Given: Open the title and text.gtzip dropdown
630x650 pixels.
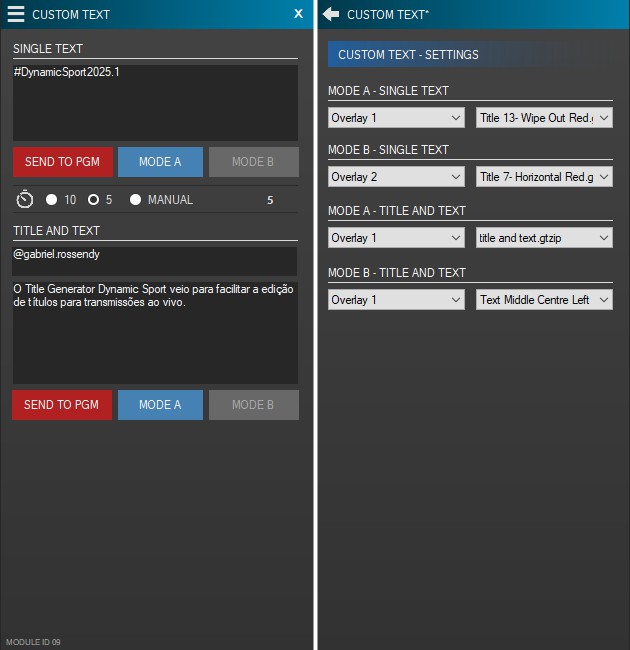Looking at the screenshot, I should (x=544, y=238).
